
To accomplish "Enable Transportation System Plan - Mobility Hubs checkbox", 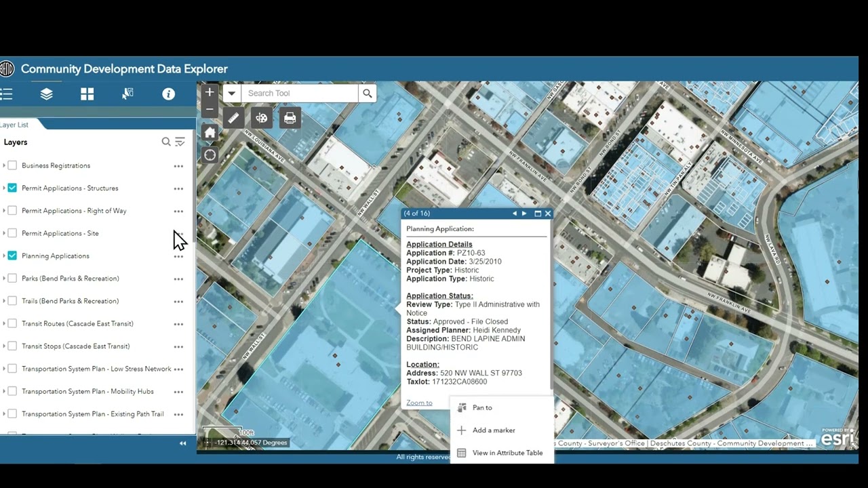I will [x=12, y=391].
